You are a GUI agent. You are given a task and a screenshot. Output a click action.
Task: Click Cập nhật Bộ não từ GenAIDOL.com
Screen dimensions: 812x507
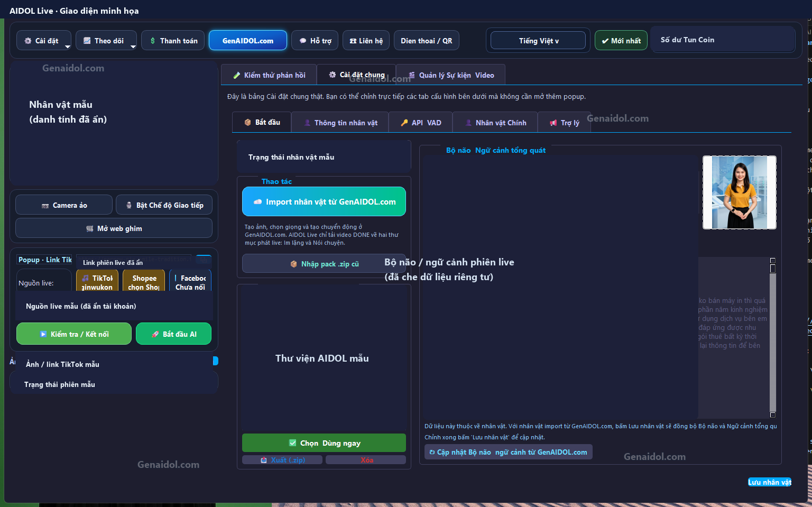(x=509, y=452)
